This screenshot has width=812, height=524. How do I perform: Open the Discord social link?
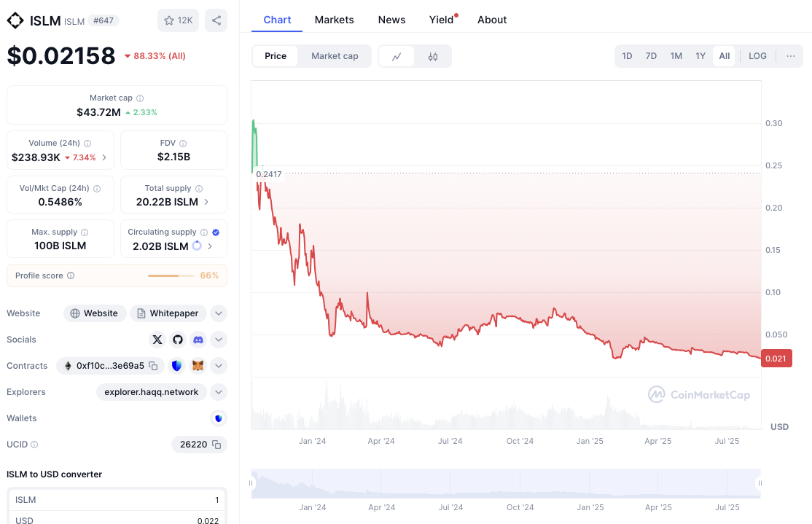point(198,340)
